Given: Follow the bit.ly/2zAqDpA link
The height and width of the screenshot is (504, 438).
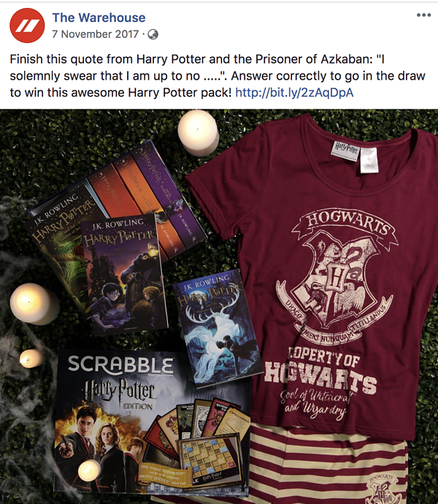Looking at the screenshot, I should 294,93.
